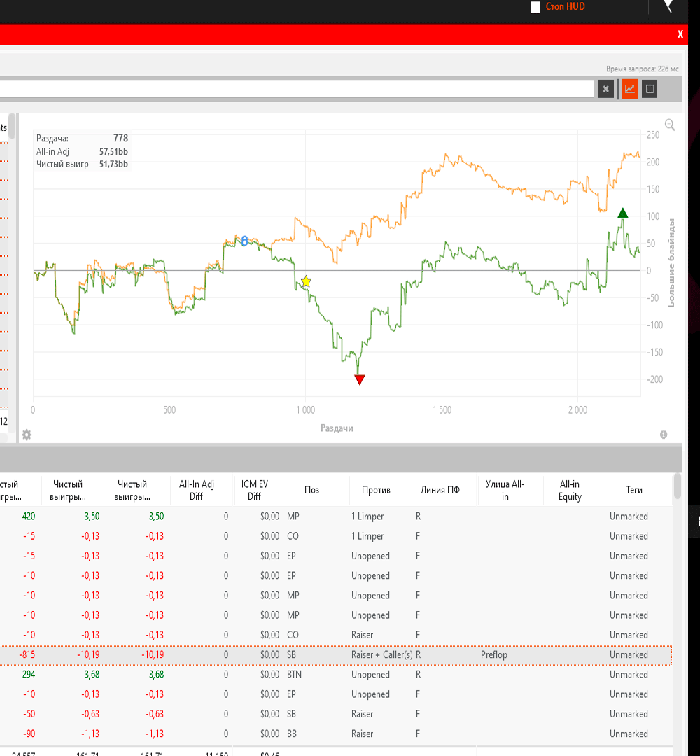Select the hand row with 420 winnings

coord(336,517)
